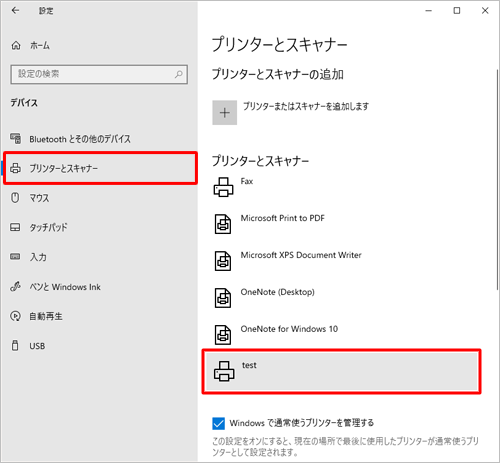Click the mouse icon beside マウス
The image size is (500, 463).
(15, 198)
